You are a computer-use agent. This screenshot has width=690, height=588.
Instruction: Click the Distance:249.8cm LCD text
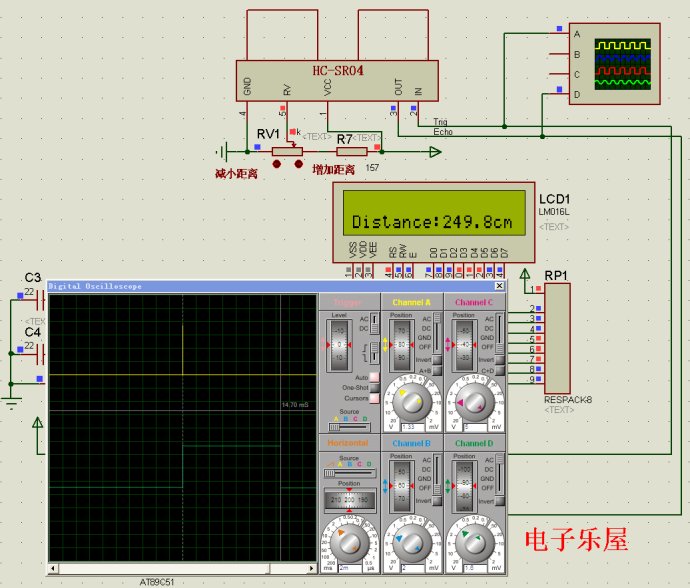(x=432, y=222)
